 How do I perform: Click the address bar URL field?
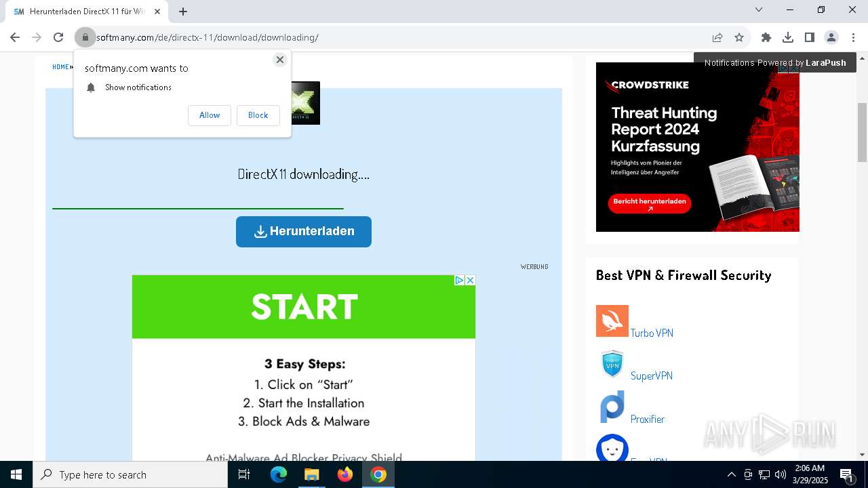pyautogui.click(x=400, y=37)
